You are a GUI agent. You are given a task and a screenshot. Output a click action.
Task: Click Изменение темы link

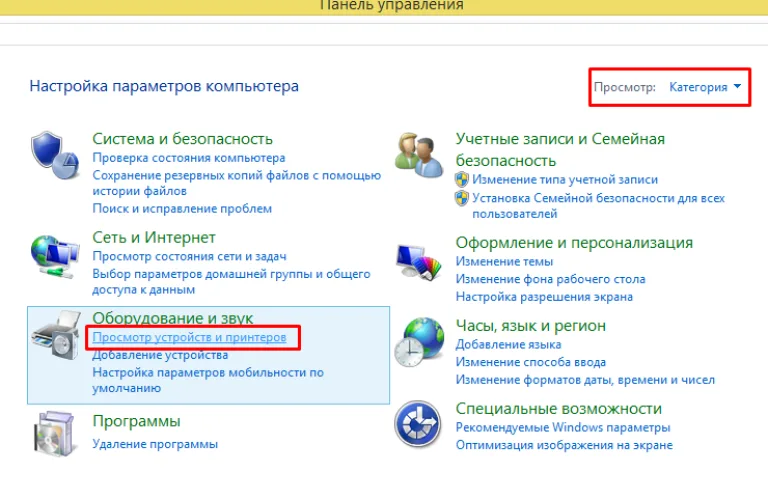(x=504, y=262)
